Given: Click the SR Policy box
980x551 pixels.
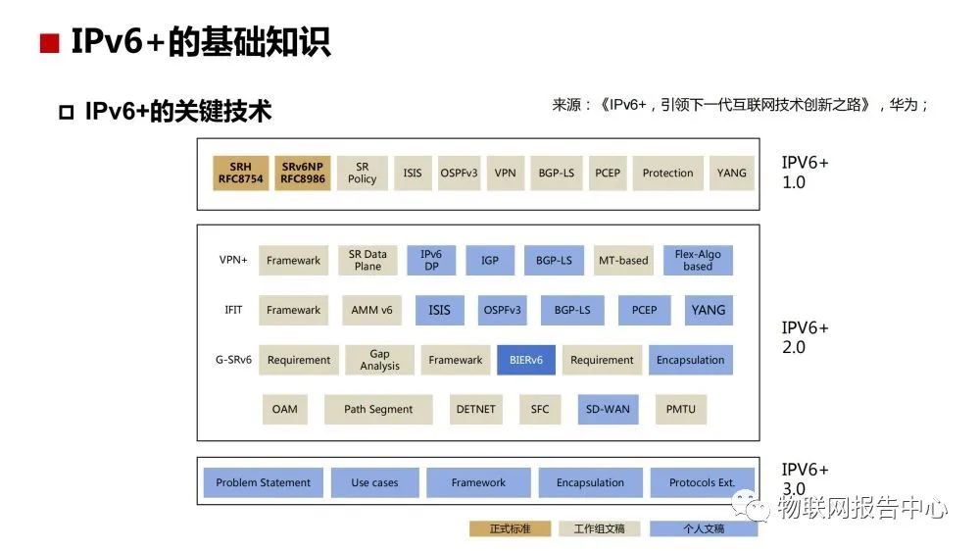Looking at the screenshot, I should pyautogui.click(x=363, y=174).
